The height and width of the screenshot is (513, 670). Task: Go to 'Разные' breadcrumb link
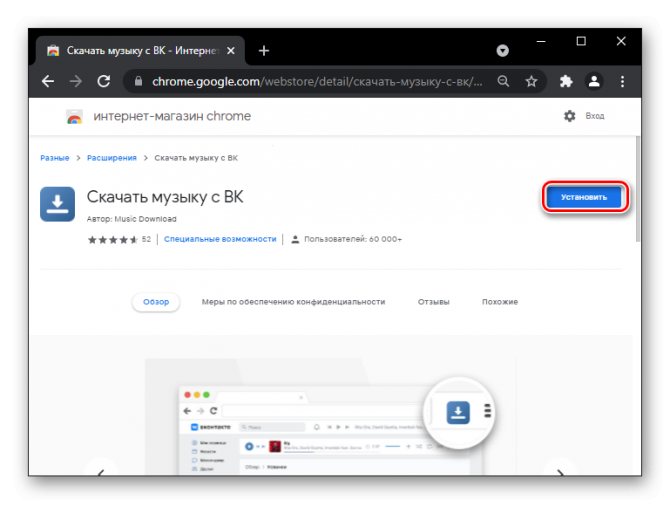55,158
